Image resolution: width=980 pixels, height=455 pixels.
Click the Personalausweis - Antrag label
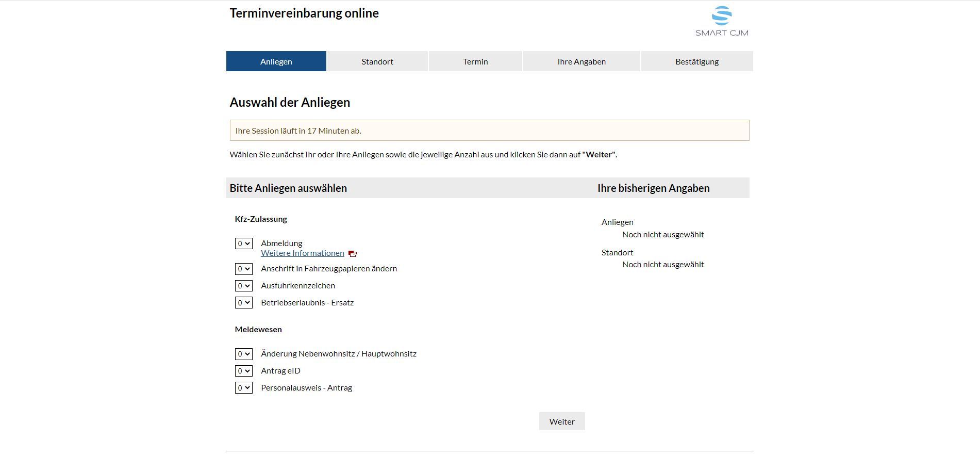(x=306, y=388)
